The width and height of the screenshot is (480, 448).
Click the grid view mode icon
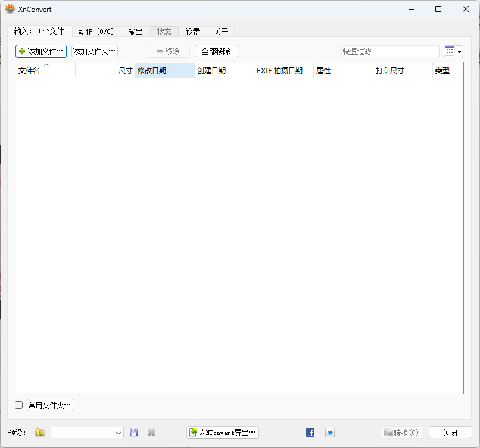pyautogui.click(x=450, y=51)
